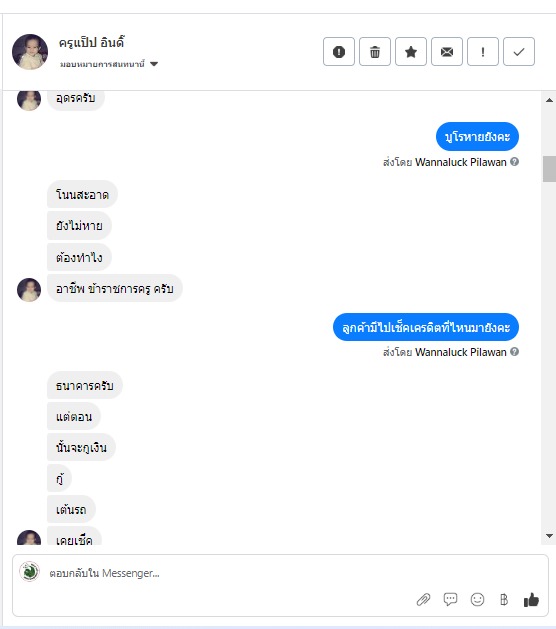Delete conversation with the trash icon
556x629 pixels.
tap(375, 52)
